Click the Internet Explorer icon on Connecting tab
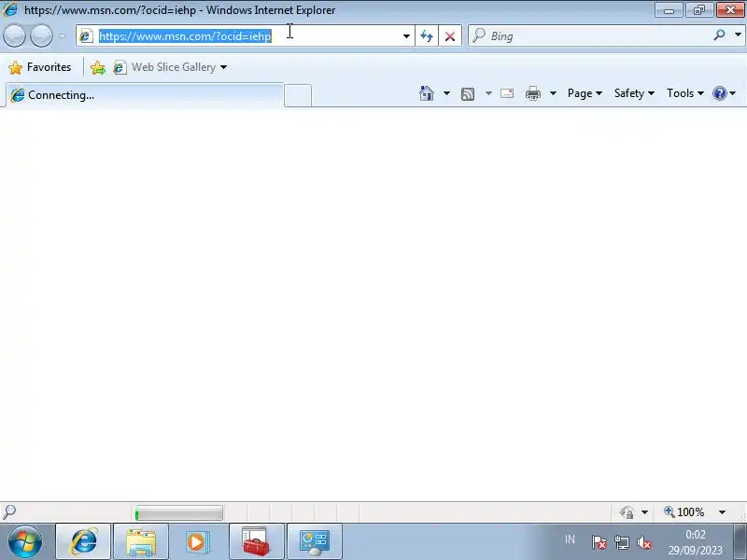Screen dimensions: 747x560 click(x=17, y=95)
